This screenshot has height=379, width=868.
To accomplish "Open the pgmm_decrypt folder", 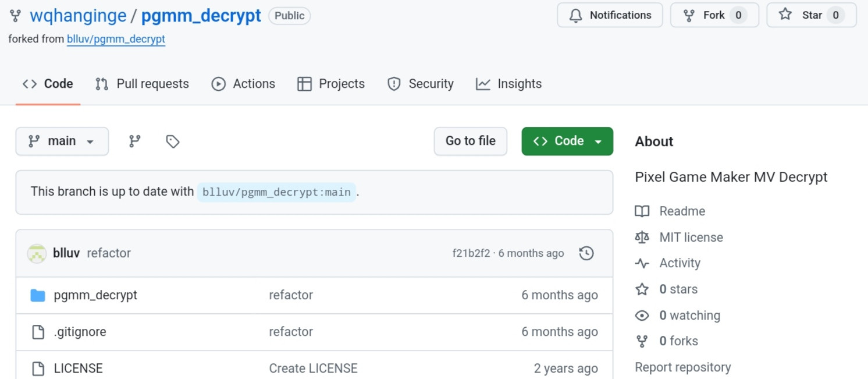I will [95, 295].
